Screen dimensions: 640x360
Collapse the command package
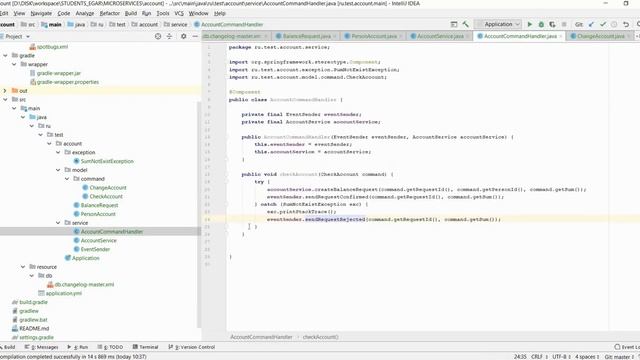pyautogui.click(x=67, y=179)
